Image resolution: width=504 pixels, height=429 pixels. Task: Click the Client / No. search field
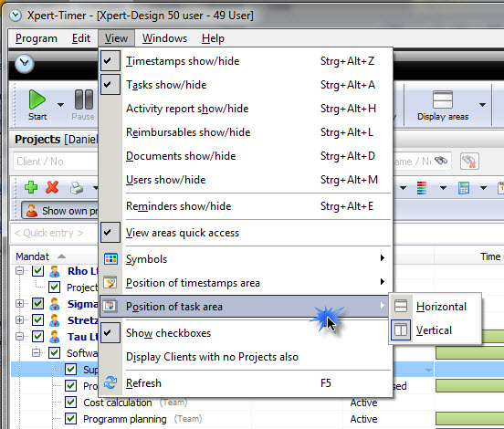56,161
